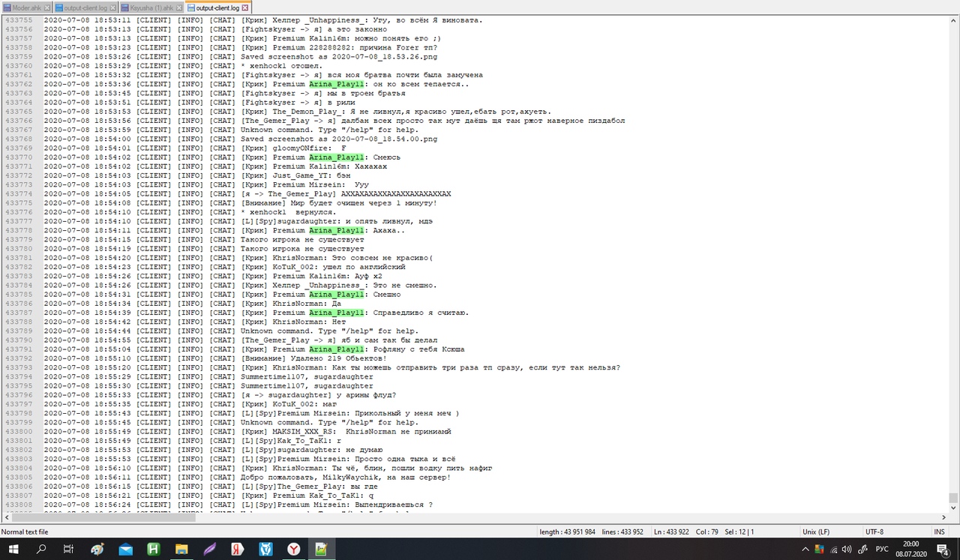Switch to the Moder.ahk tab

(25, 7)
